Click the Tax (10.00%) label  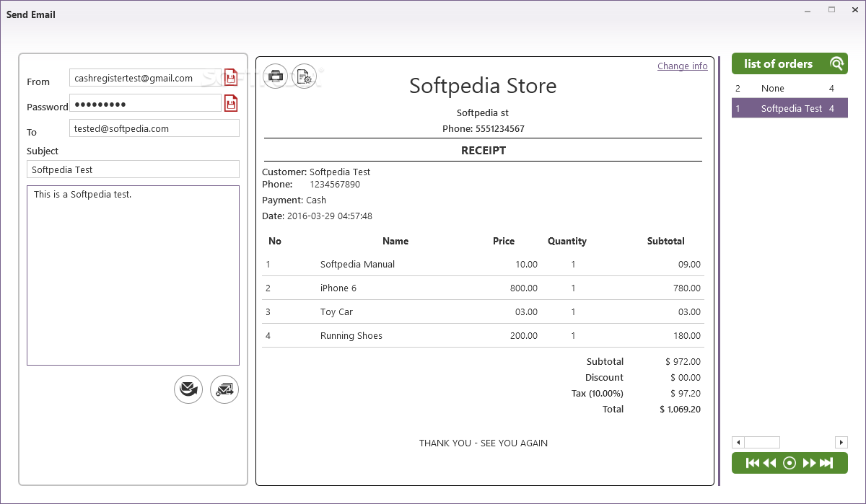tap(598, 394)
